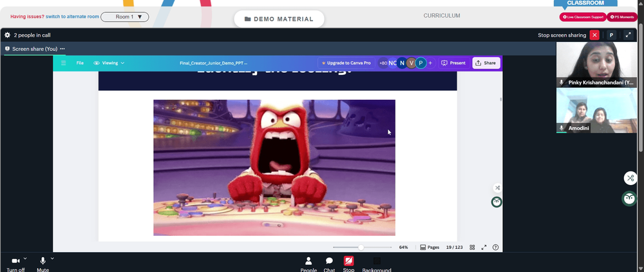Stop screen share red icon
This screenshot has width=644, height=272.
click(348, 261)
